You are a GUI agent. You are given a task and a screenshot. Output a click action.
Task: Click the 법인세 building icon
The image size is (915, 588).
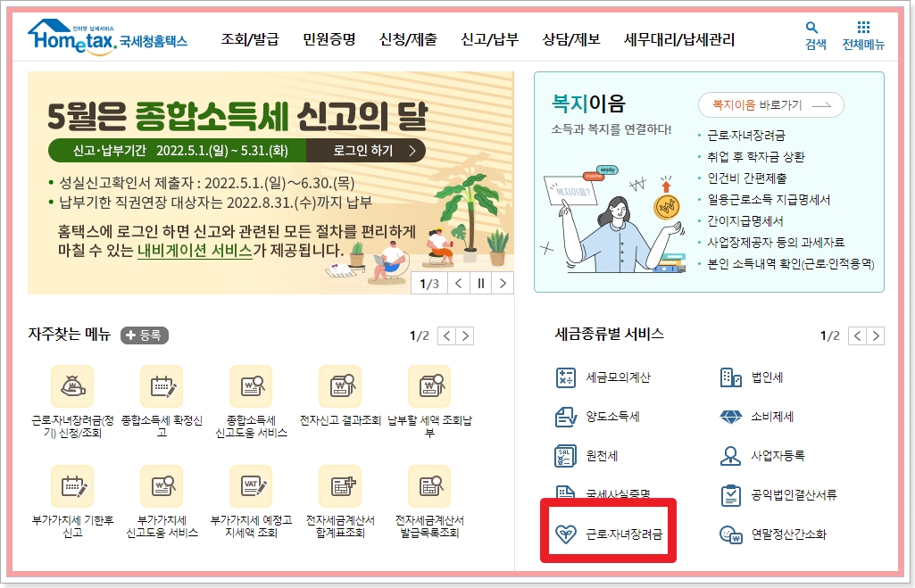pyautogui.click(x=730, y=377)
